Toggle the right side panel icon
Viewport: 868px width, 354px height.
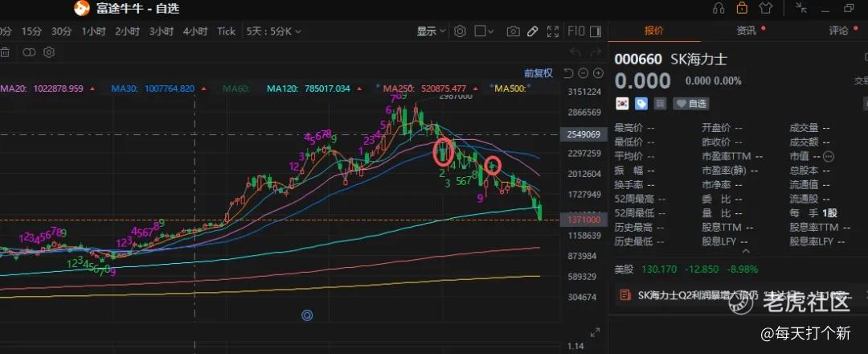point(596,31)
